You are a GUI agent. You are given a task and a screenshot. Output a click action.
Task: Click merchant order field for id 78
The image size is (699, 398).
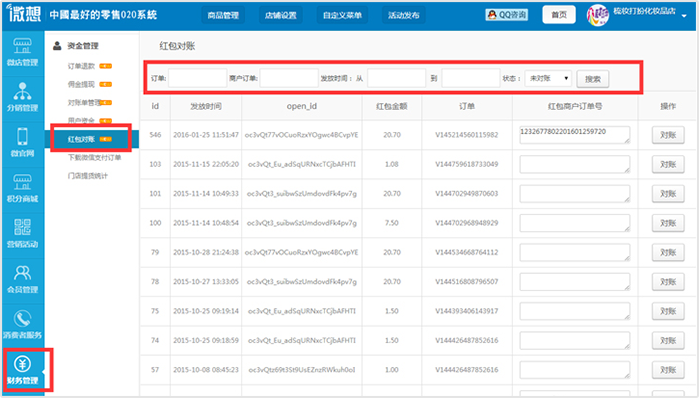pos(575,282)
